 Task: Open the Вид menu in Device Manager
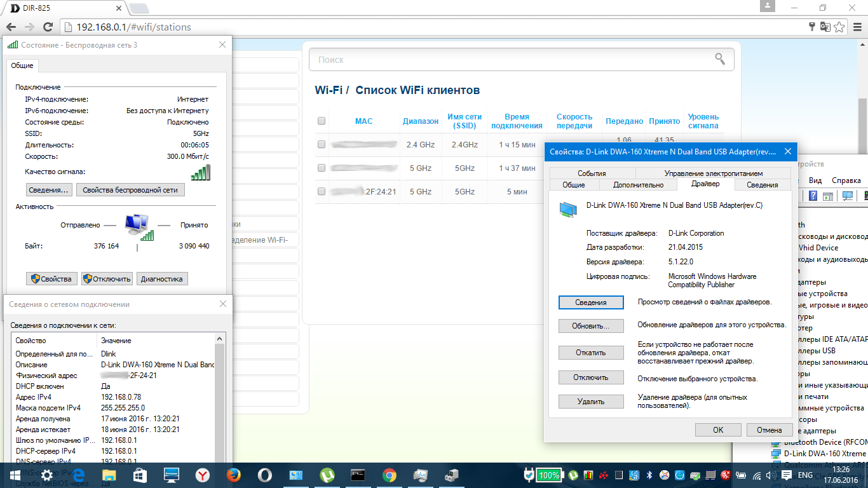(815, 180)
